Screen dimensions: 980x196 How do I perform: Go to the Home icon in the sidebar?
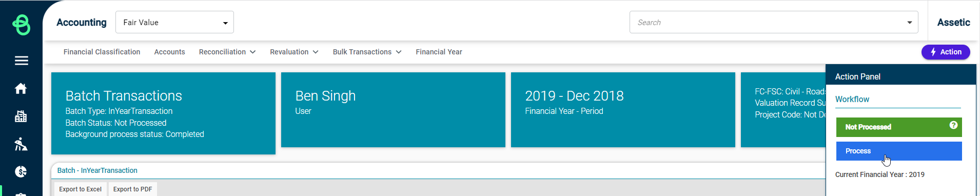(21, 88)
